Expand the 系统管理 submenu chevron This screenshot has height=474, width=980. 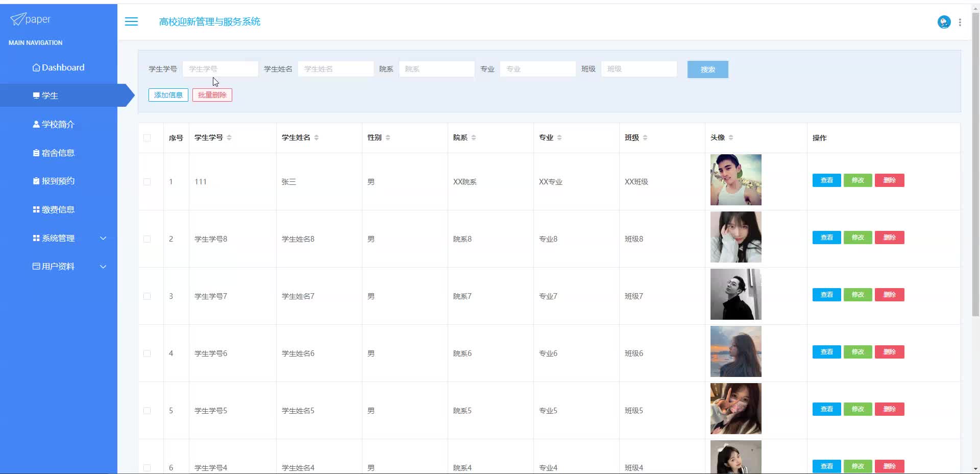coord(103,238)
